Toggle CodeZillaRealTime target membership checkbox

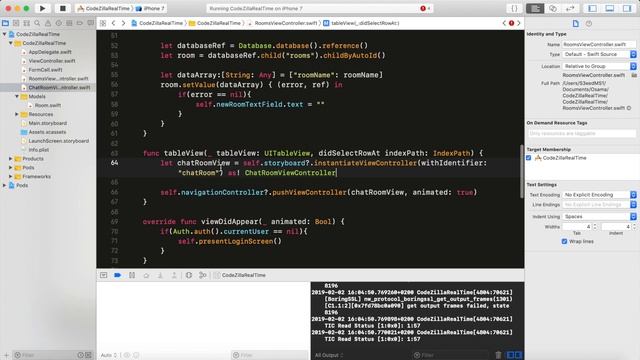(529, 158)
